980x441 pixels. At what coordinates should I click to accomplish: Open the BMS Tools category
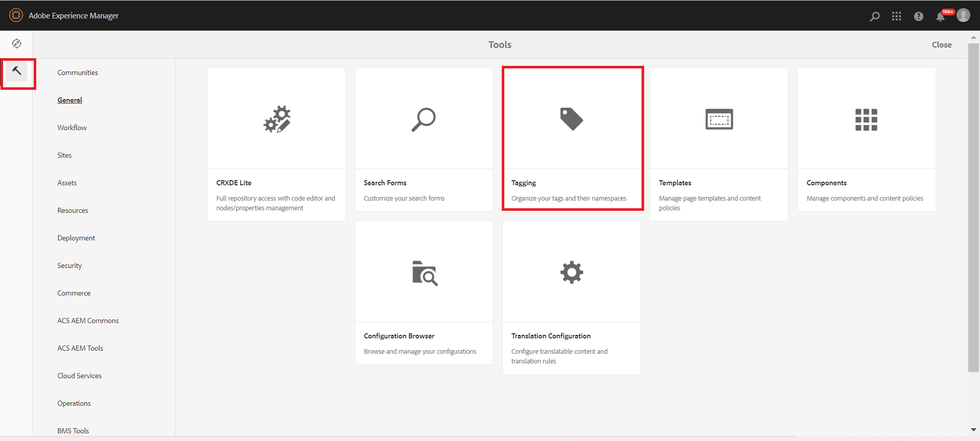(x=73, y=431)
